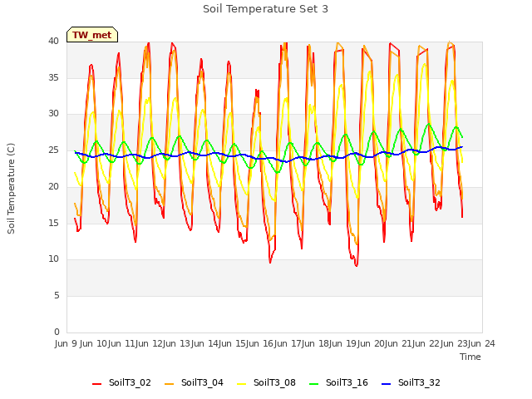
Task: Click the 0 y-axis tick label
Action: click(x=57, y=332)
